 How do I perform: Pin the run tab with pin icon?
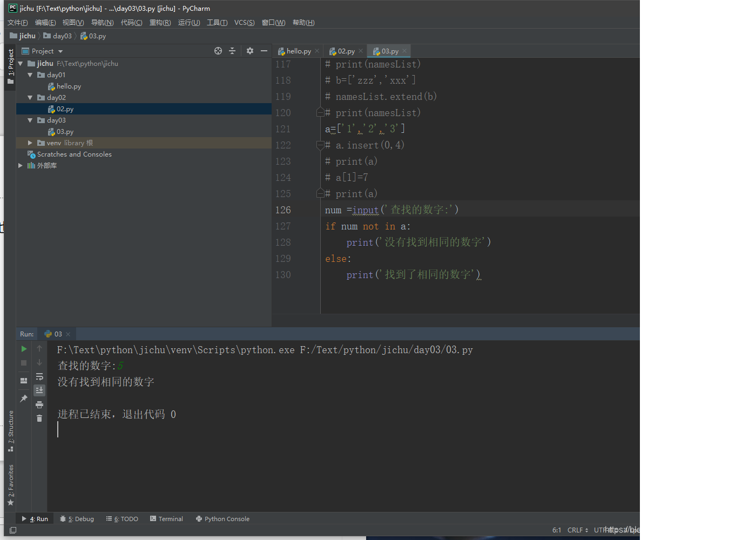pyautogui.click(x=24, y=399)
